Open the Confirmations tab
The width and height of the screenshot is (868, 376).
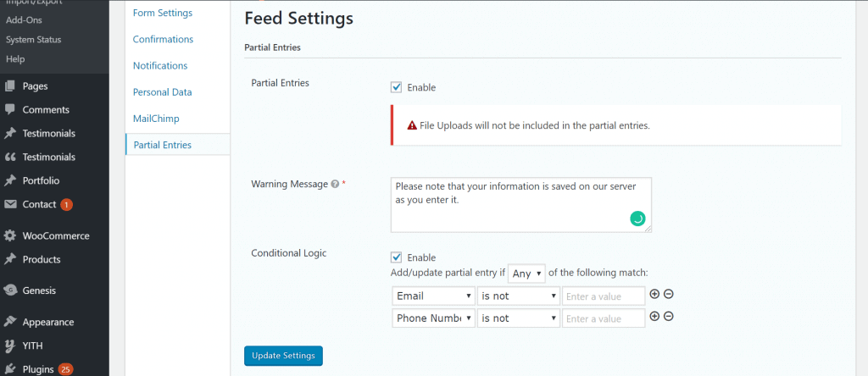pos(163,39)
